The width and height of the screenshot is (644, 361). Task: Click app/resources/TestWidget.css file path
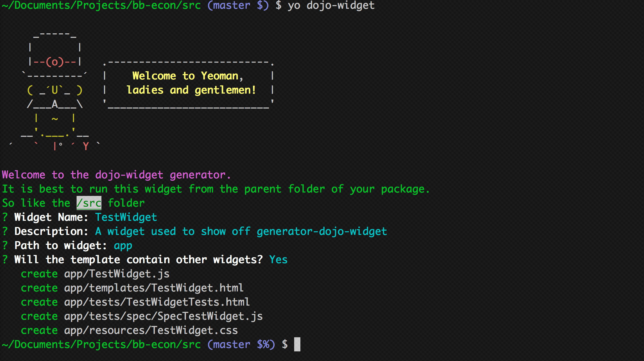point(151,330)
